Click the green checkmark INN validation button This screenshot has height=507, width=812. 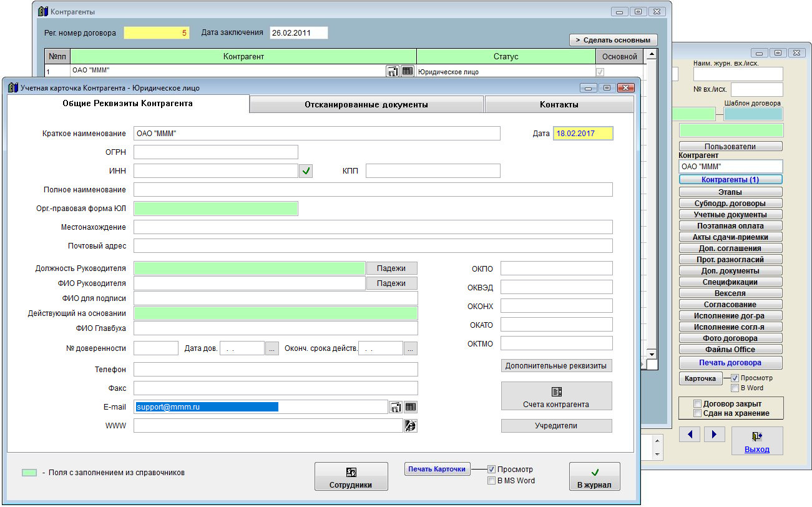click(305, 170)
